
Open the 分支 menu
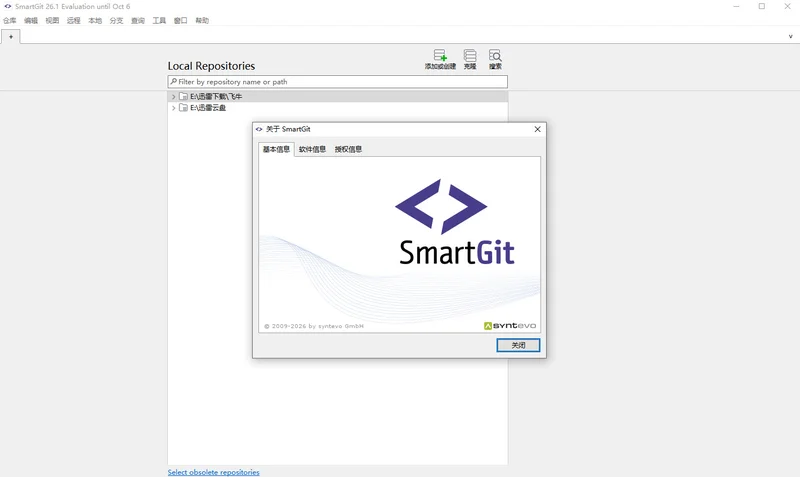(x=117, y=20)
